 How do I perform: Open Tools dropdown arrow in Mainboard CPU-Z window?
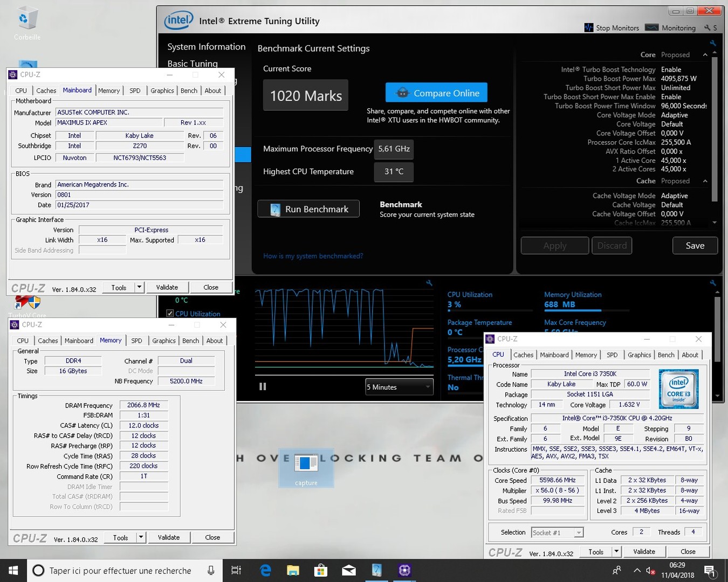(139, 287)
